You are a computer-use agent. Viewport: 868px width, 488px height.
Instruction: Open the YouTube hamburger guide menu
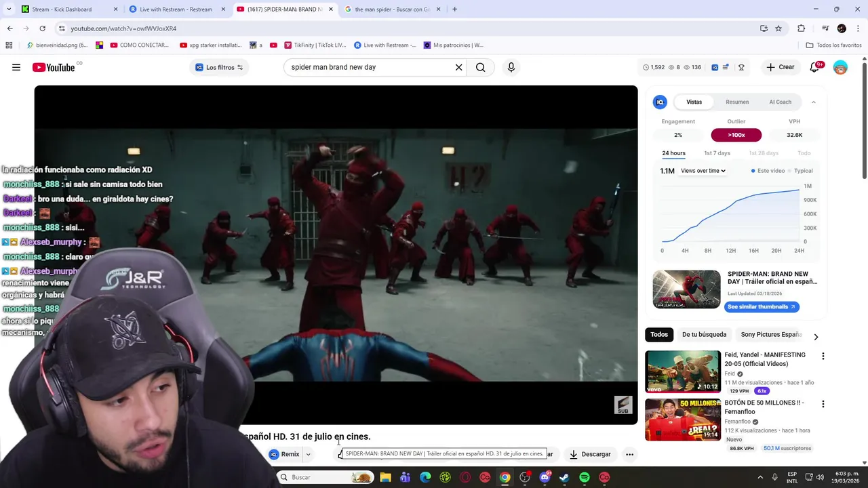click(16, 67)
